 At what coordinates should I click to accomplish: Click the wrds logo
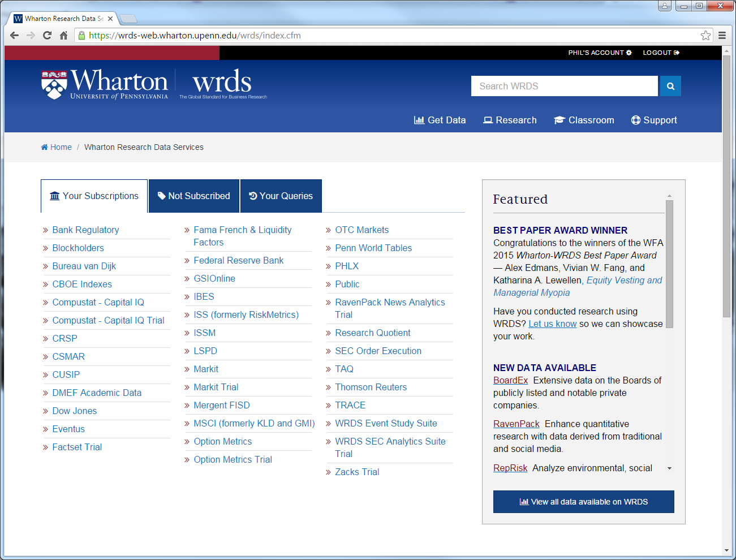click(x=222, y=84)
